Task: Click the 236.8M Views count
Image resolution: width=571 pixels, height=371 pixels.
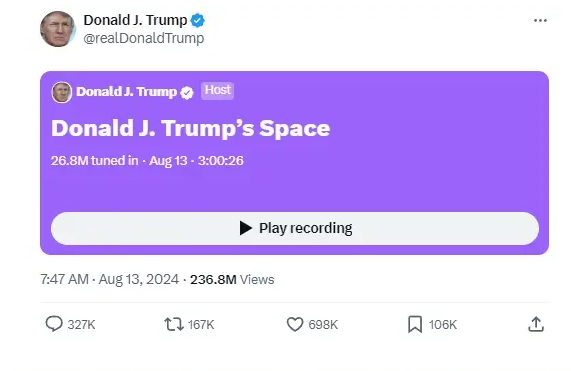Action: click(x=232, y=280)
